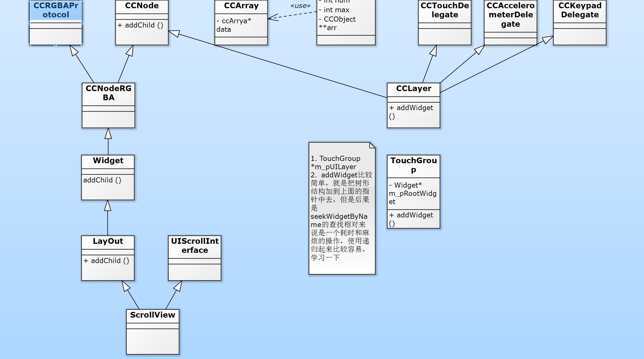Select the CCNodeRGBA class title

tap(109, 93)
